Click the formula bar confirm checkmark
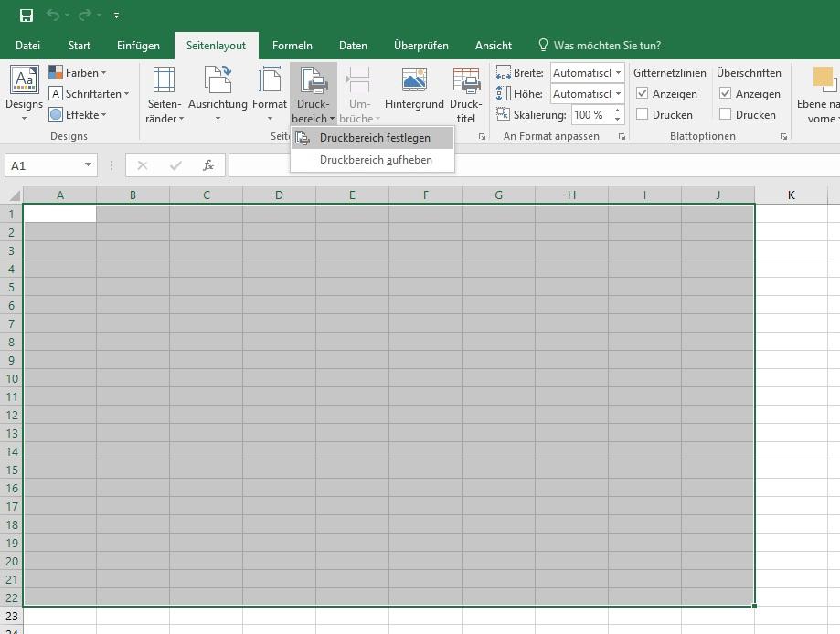Screen dimensions: 840x634 (x=175, y=165)
